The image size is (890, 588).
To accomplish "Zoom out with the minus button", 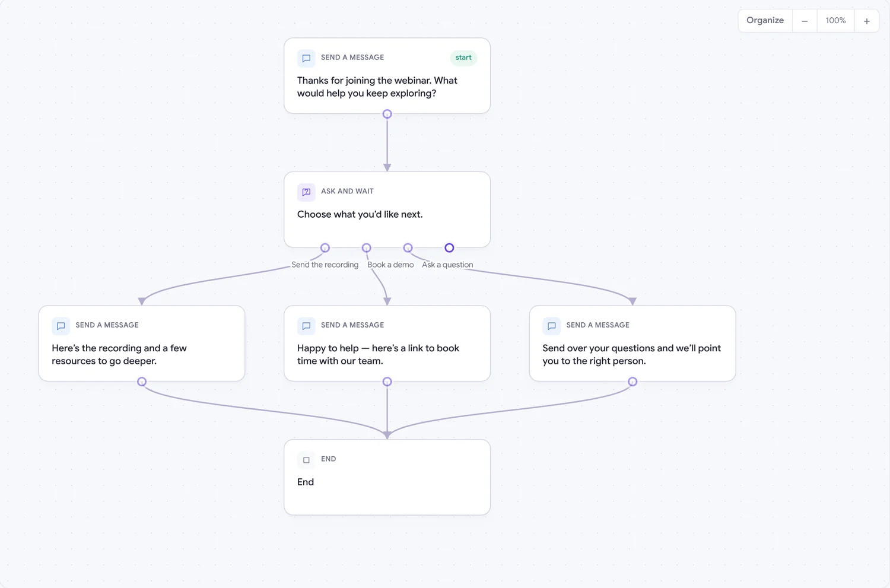I will click(805, 21).
